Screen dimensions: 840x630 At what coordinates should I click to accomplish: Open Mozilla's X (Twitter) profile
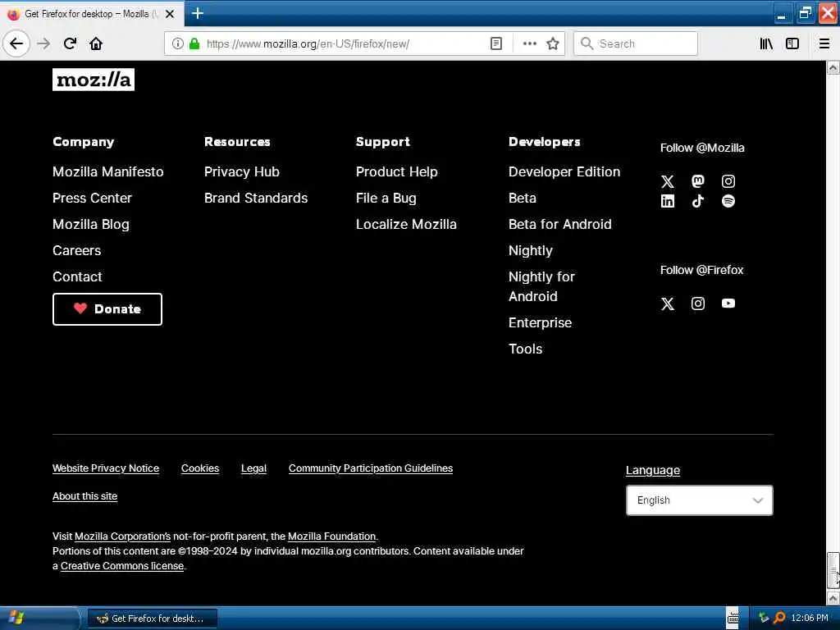pyautogui.click(x=668, y=181)
